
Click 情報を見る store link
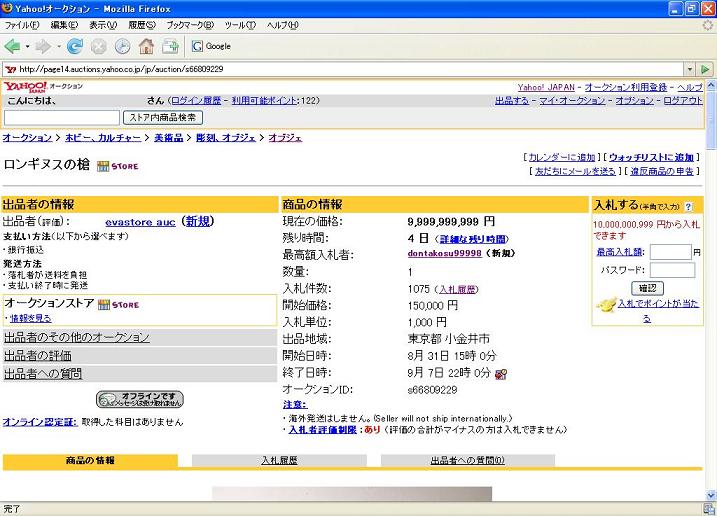click(31, 318)
